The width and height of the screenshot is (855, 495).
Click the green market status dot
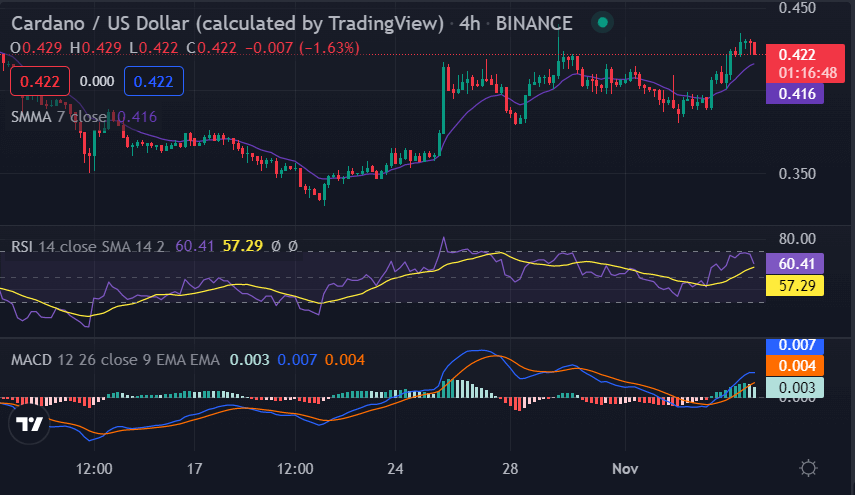pos(603,22)
